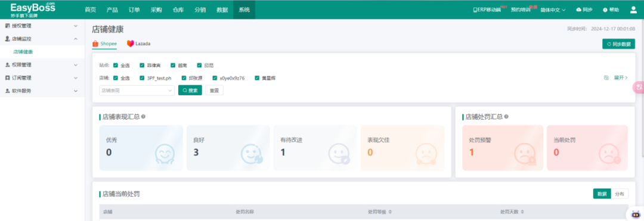The width and height of the screenshot is (644, 221).
Task: Click the 权限管理 sidebar icon
Action: pyautogui.click(x=7, y=65)
